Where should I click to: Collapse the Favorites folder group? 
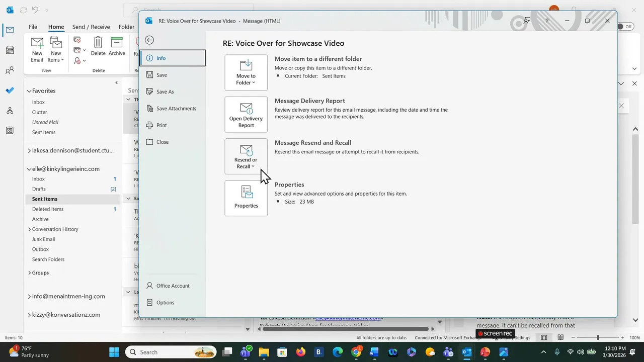(x=29, y=91)
